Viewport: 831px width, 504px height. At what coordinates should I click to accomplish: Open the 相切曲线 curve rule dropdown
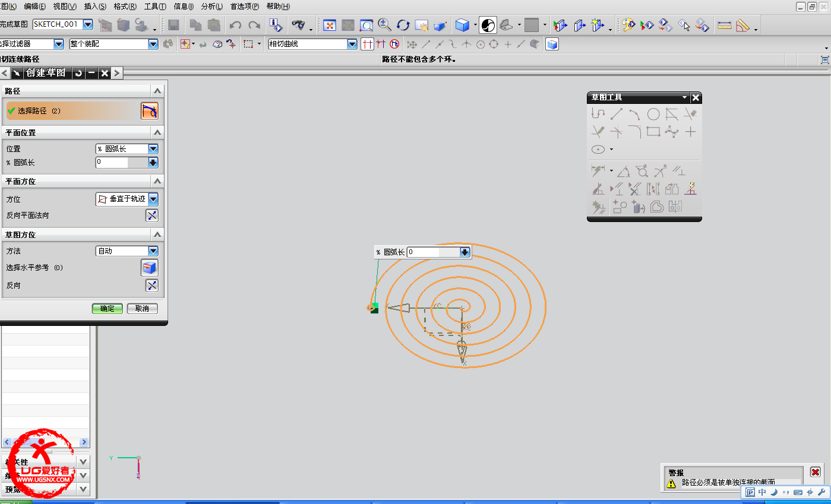[352, 44]
